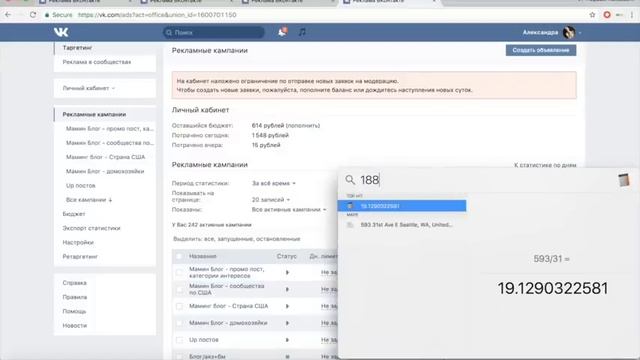
Task: Open Реклама в сообществах in the sidebar
Action: pos(97,62)
